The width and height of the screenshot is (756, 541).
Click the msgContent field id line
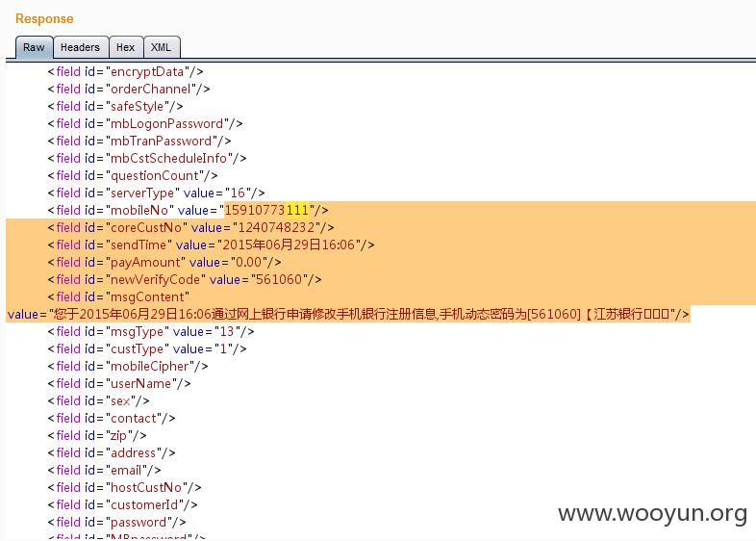[x=118, y=297]
